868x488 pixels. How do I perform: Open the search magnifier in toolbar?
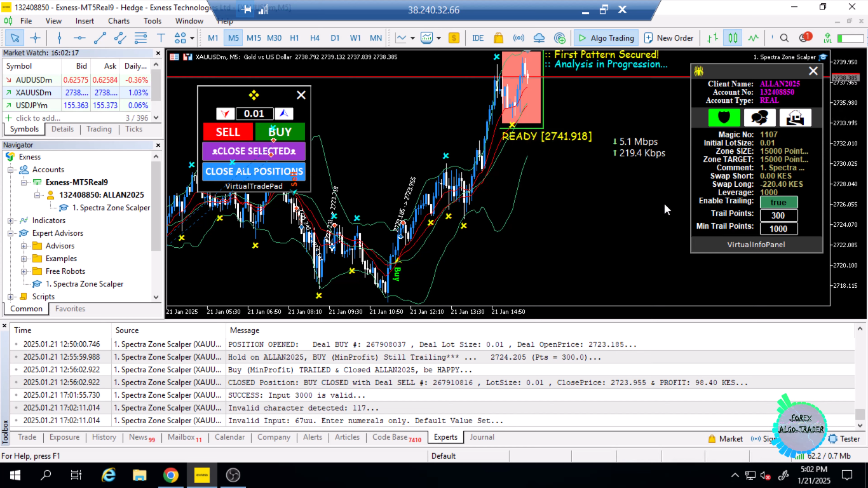pos(784,38)
